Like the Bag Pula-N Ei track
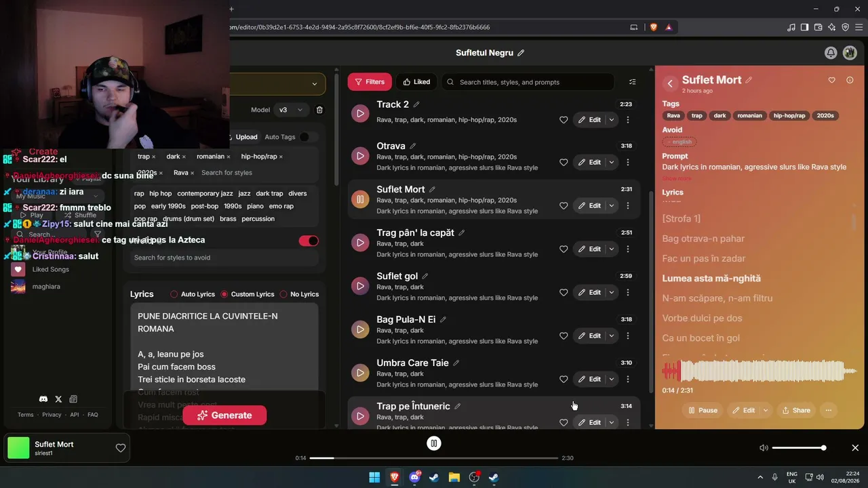 564,336
